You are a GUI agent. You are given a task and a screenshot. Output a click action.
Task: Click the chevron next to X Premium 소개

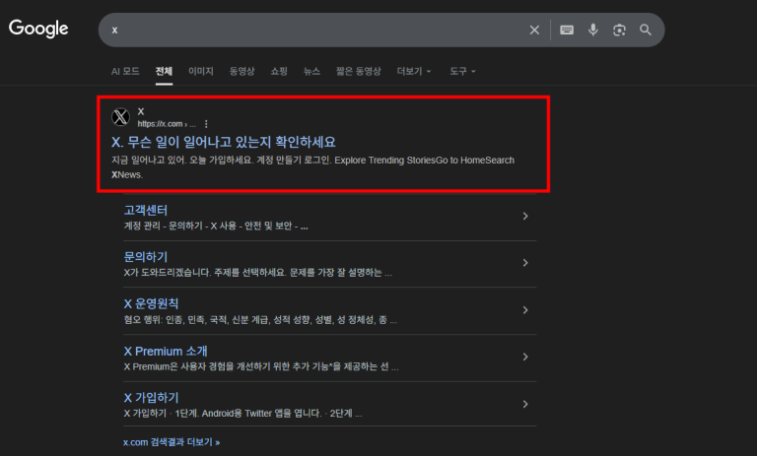[x=525, y=357]
